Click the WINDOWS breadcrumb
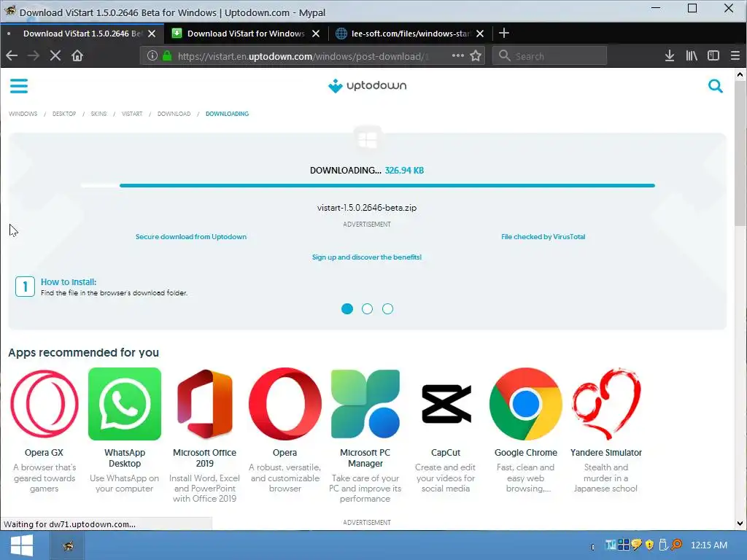Image resolution: width=747 pixels, height=560 pixels. click(x=23, y=114)
